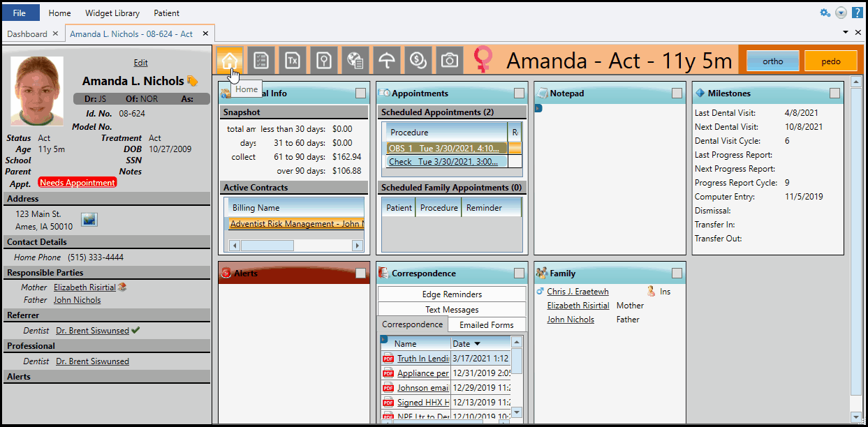
Task: Toggle the Notepad widget checkbox
Action: [677, 93]
